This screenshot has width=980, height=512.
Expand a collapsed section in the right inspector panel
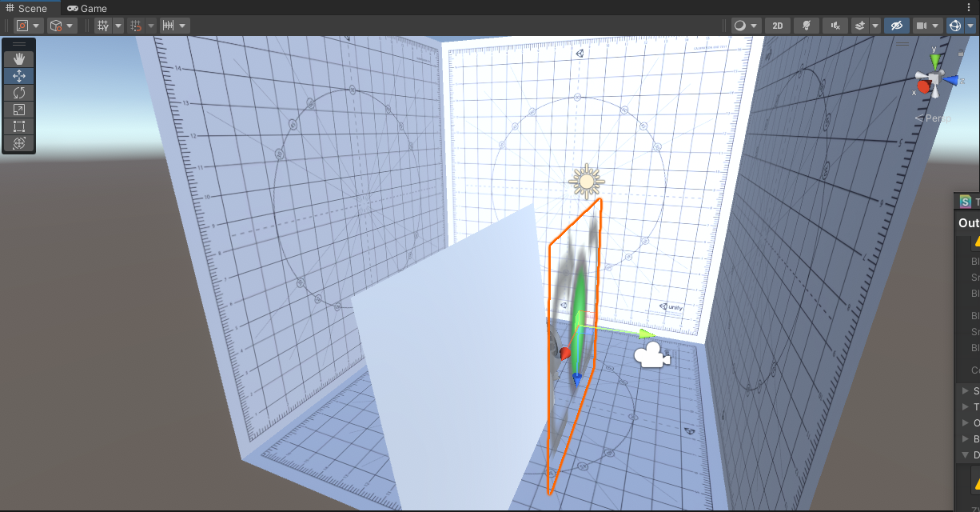(x=965, y=390)
